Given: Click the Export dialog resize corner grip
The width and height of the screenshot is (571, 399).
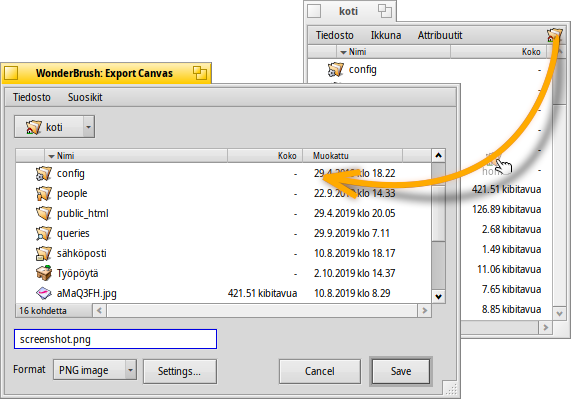Looking at the screenshot, I should [451, 390].
